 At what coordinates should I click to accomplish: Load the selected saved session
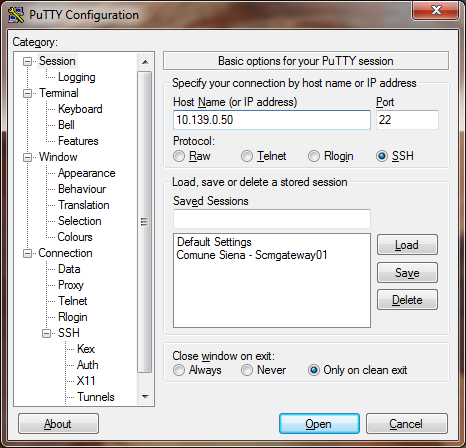(x=407, y=245)
